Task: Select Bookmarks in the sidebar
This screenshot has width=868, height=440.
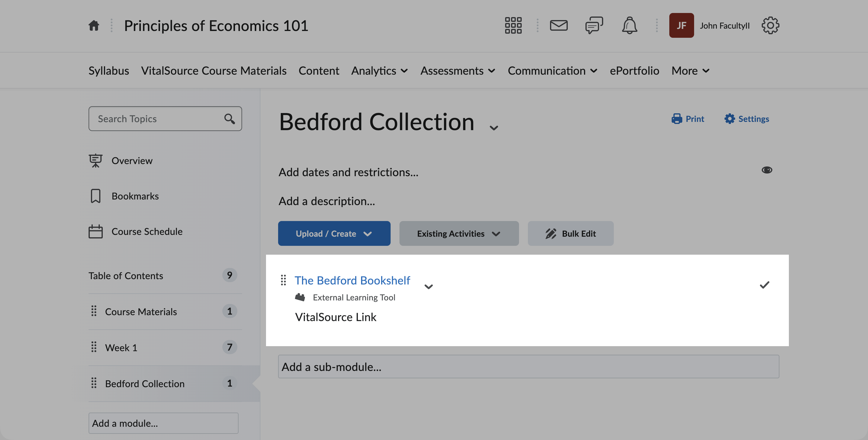Action: [135, 196]
